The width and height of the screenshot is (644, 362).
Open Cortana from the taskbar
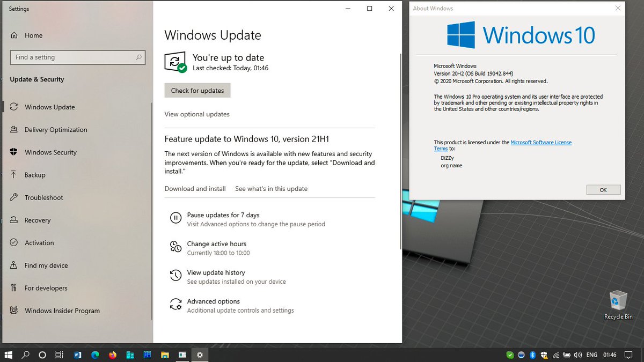(42, 354)
